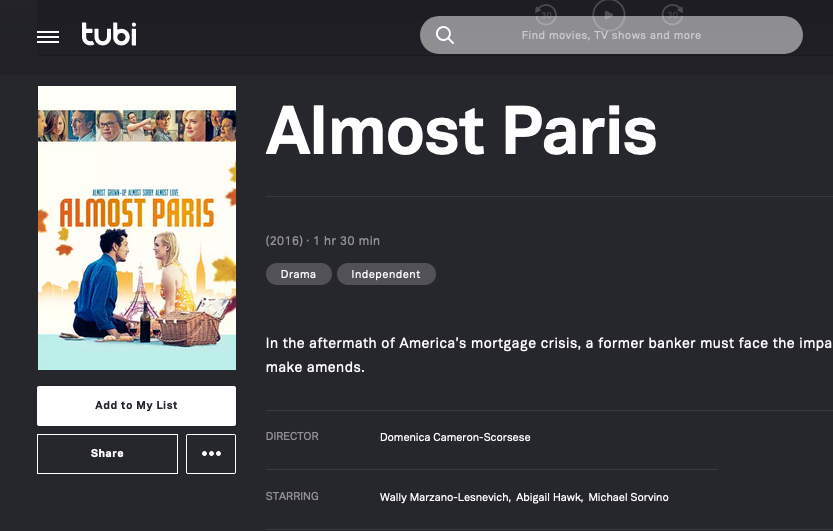Open the Almost Paris poster thumbnail
The width and height of the screenshot is (833, 531).
tap(137, 228)
